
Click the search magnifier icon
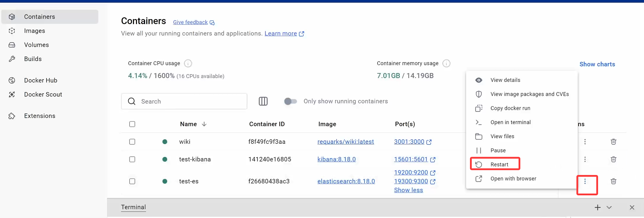click(132, 101)
